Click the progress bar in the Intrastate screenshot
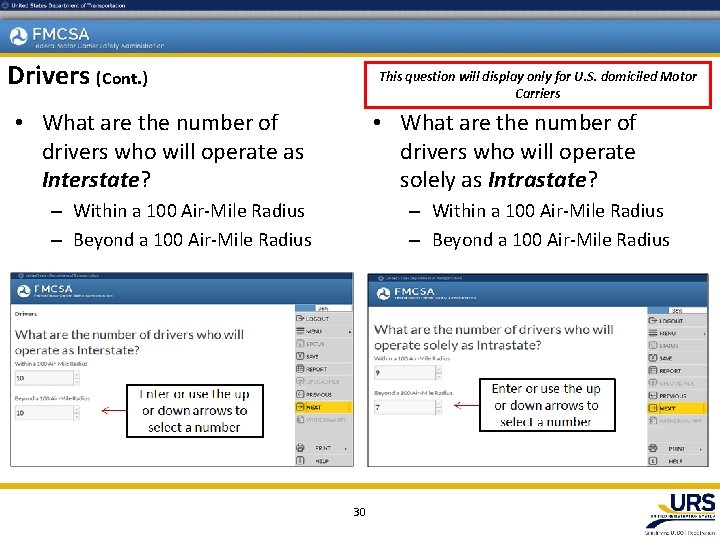The height and width of the screenshot is (540, 720). pos(677,311)
